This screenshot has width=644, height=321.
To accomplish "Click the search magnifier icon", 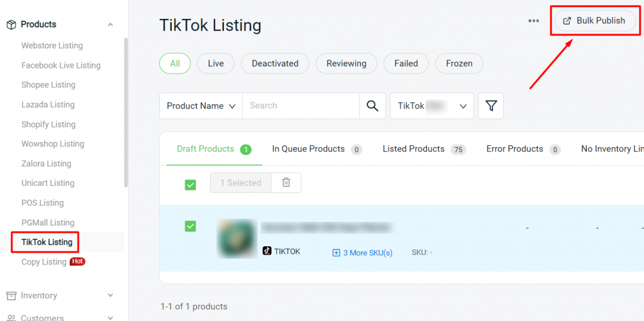I will pos(372,106).
